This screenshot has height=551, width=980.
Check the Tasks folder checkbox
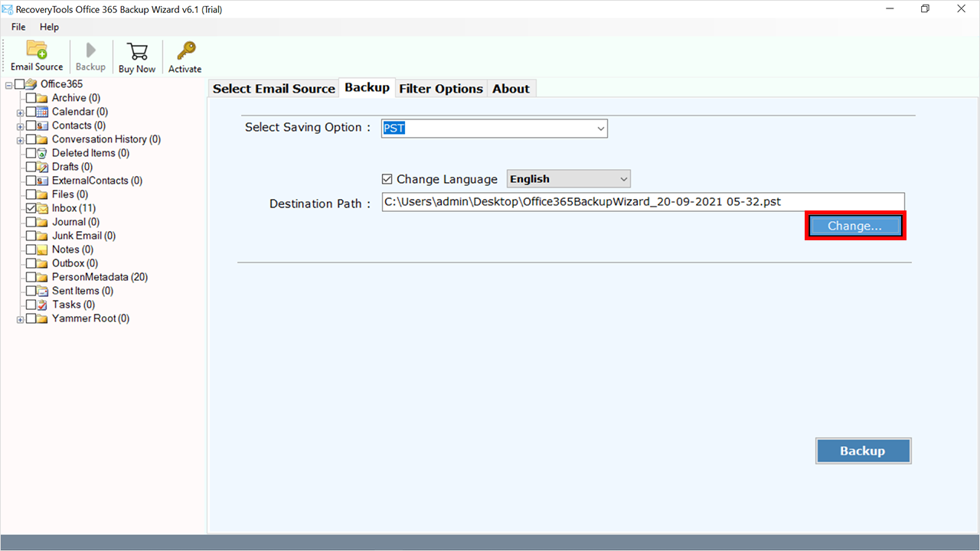click(31, 305)
